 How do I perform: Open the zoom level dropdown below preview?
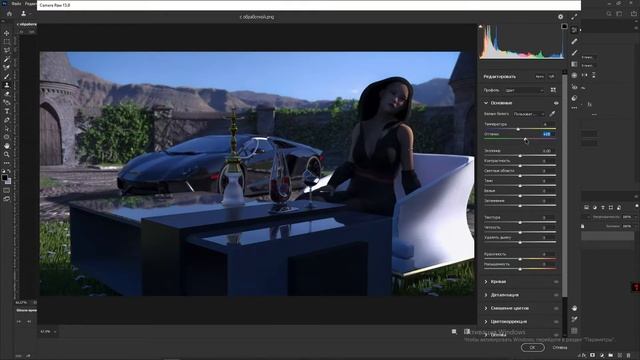click(x=48, y=332)
